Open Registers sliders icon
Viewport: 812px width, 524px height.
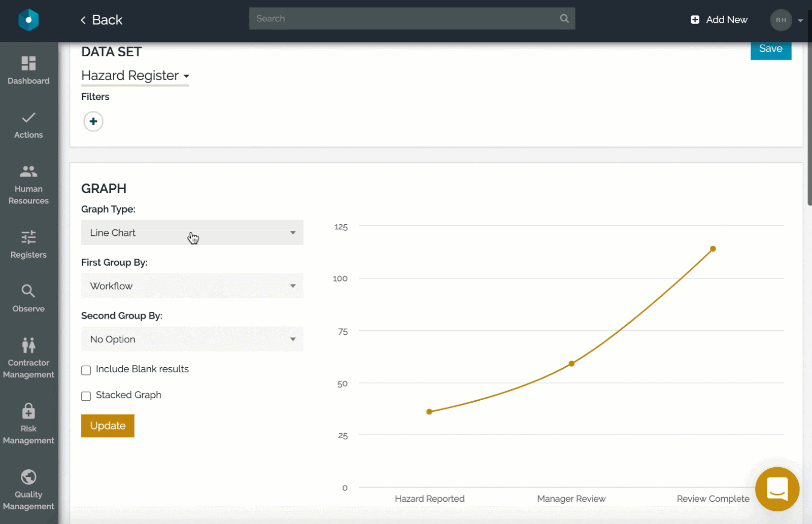[x=28, y=237]
